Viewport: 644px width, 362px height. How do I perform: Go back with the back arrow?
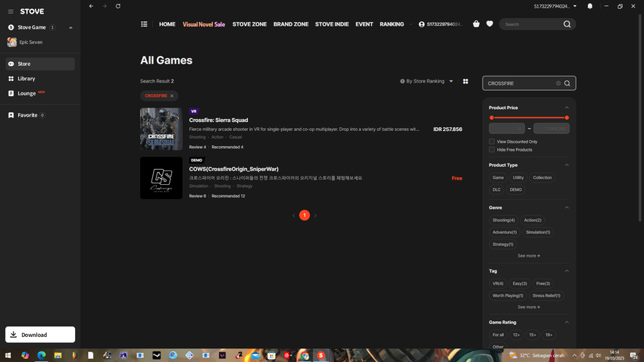[x=91, y=6]
